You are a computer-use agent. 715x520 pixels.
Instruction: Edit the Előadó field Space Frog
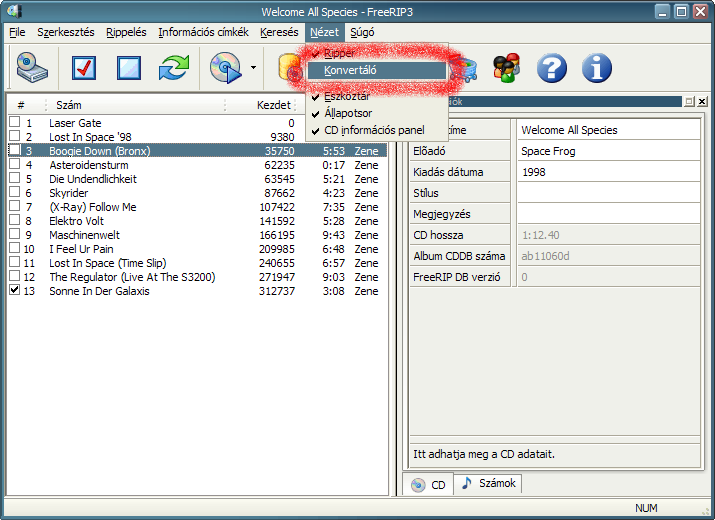[x=609, y=151]
